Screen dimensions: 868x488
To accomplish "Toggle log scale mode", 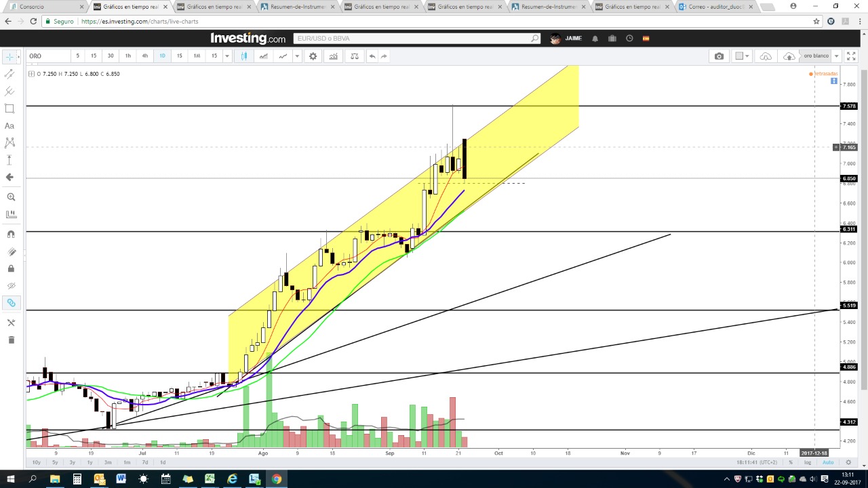I will pos(808,462).
